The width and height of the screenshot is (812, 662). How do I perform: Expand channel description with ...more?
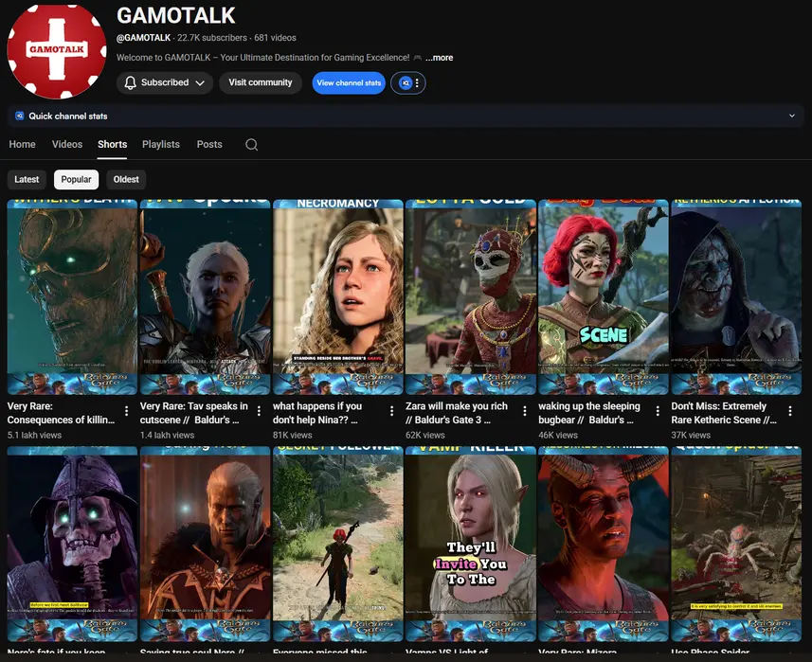tap(439, 58)
